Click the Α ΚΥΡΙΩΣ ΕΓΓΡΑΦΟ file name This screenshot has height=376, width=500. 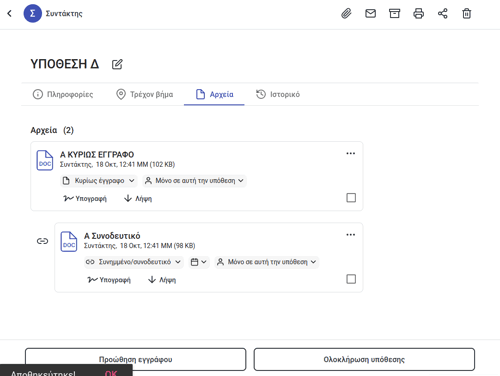[x=97, y=155]
